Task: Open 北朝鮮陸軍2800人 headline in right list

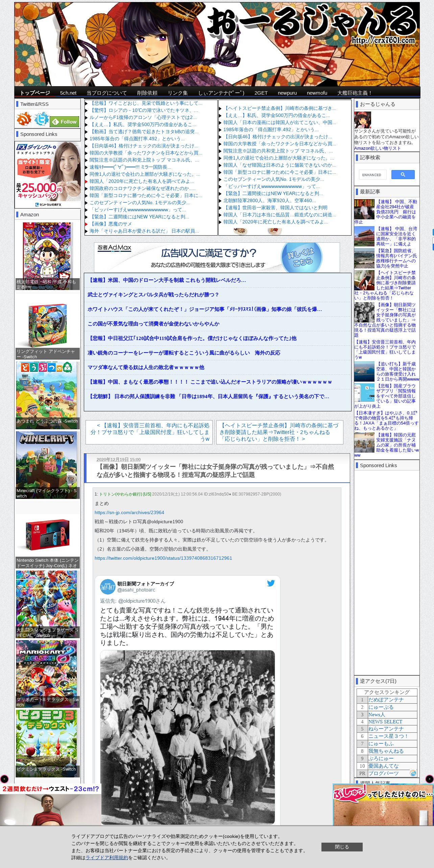Action: pos(269,200)
